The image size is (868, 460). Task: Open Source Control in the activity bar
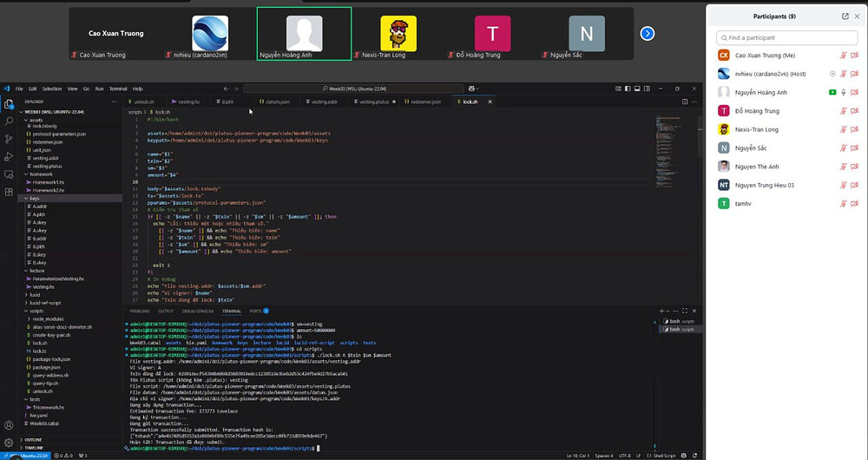9,139
